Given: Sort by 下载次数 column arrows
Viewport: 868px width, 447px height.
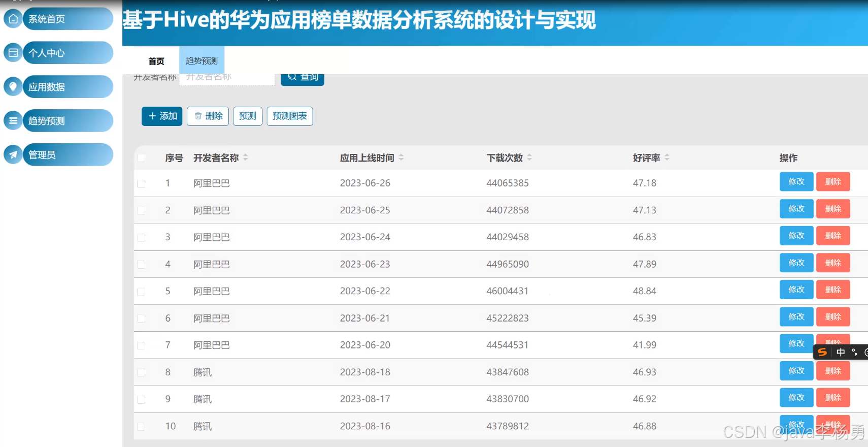Looking at the screenshot, I should (x=529, y=157).
